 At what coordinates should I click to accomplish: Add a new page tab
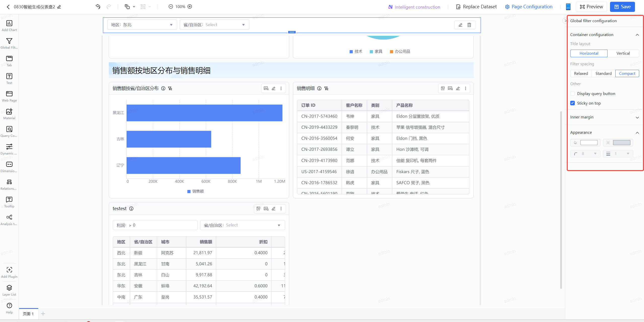[43, 314]
